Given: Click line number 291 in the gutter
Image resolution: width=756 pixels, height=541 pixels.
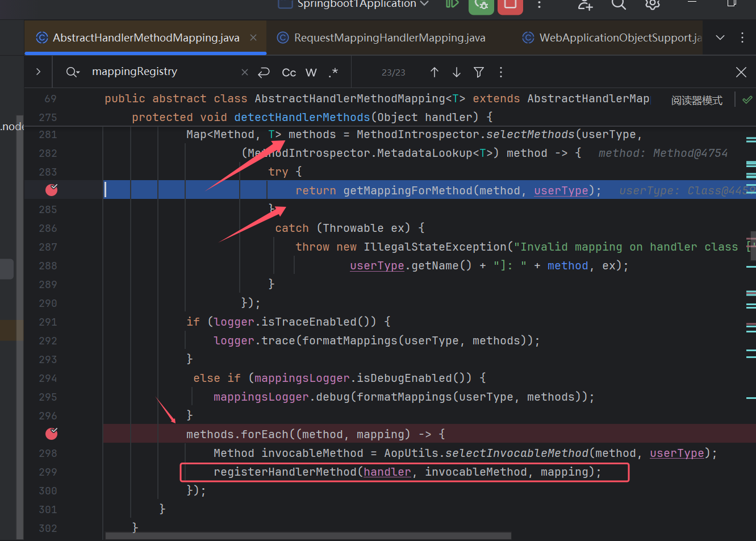Looking at the screenshot, I should [x=48, y=322].
